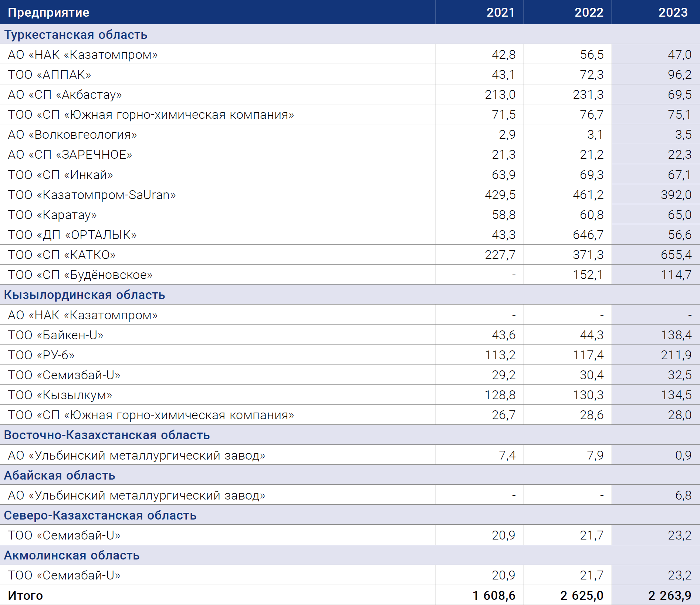Click the value 371,3 for КАТКО
The image size is (700, 605).
click(588, 255)
